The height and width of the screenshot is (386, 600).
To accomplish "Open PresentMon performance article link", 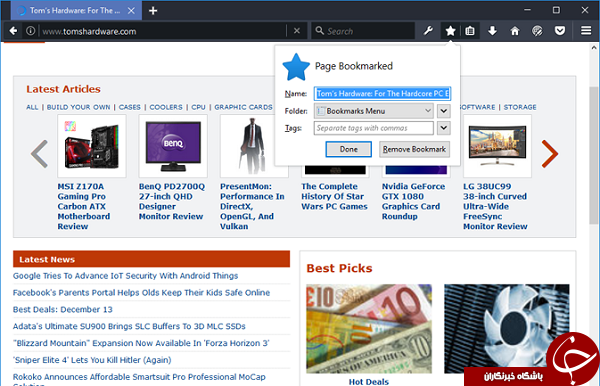I will point(252,206).
